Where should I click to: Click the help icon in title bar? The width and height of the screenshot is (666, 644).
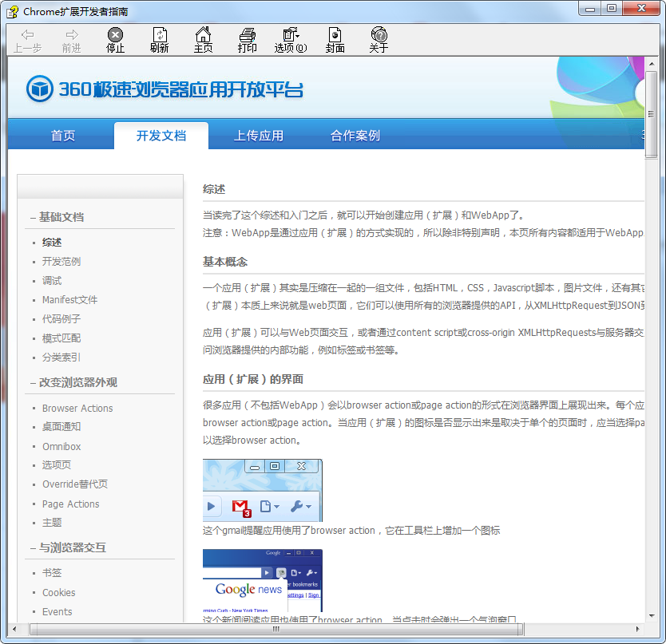12,11
